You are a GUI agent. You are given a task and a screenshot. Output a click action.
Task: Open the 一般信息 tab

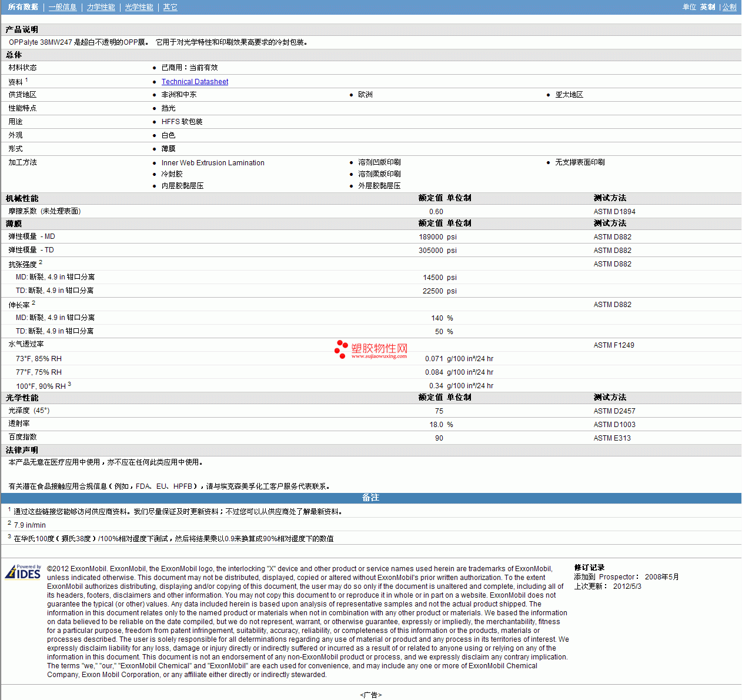click(x=62, y=7)
